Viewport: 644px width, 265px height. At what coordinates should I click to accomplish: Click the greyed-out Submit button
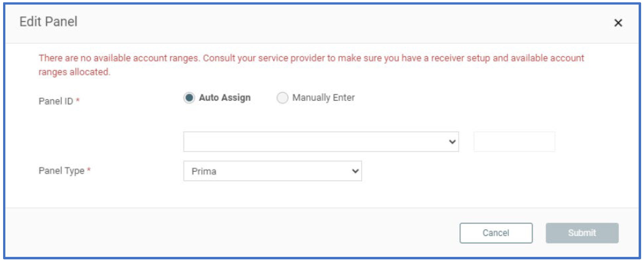click(582, 233)
